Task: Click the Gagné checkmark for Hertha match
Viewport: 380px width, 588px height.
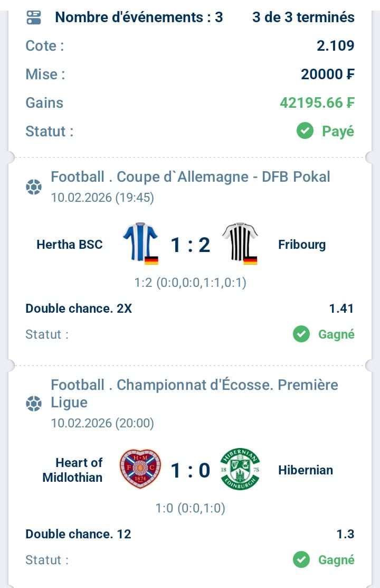Action: pos(301,334)
